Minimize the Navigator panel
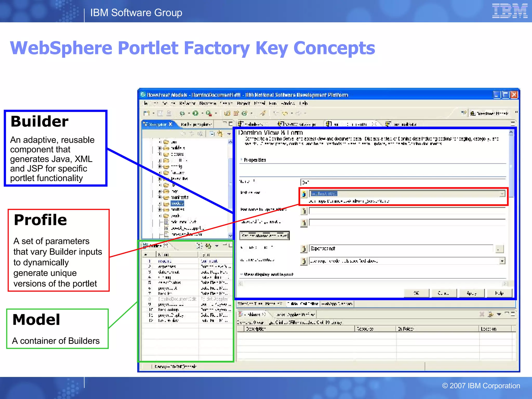Screen dimensions: 532x399 [x=224, y=123]
